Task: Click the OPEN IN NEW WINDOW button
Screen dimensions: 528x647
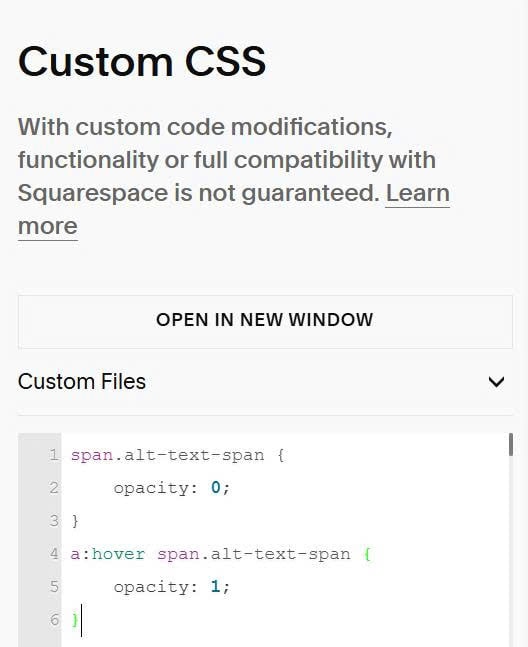Action: (265, 321)
